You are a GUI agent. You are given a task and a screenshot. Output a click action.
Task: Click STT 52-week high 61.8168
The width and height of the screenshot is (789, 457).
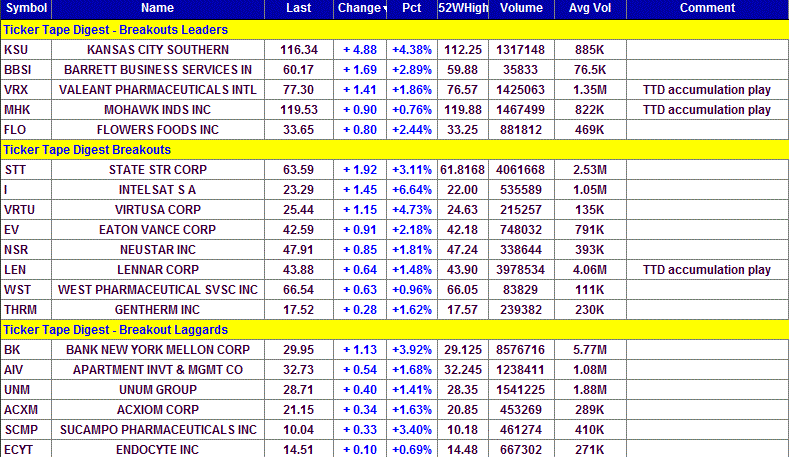pos(463,170)
